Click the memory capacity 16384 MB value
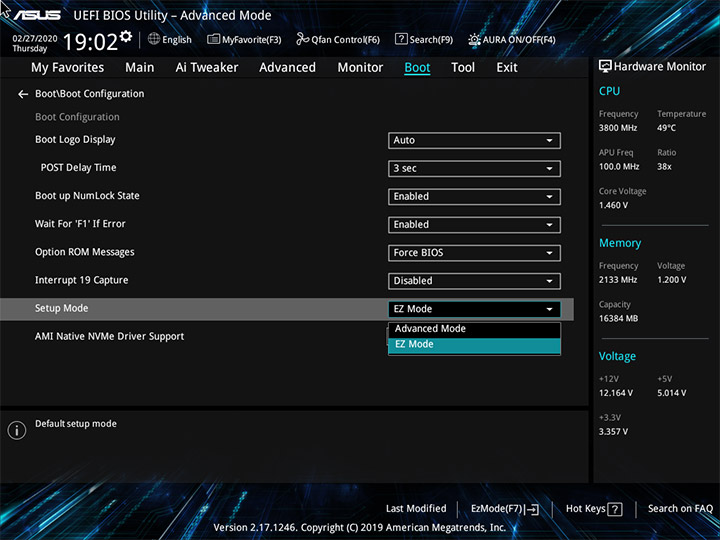This screenshot has height=540, width=720. [619, 319]
